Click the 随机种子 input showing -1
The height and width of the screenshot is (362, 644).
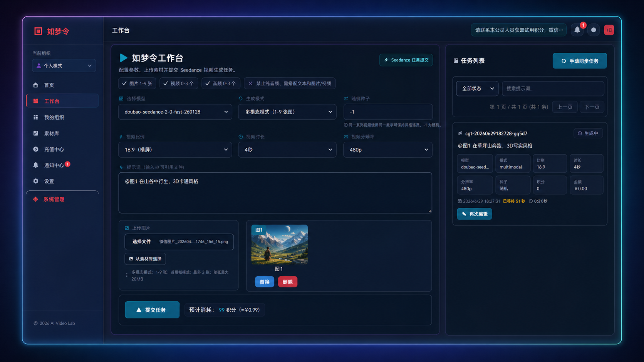tap(388, 112)
